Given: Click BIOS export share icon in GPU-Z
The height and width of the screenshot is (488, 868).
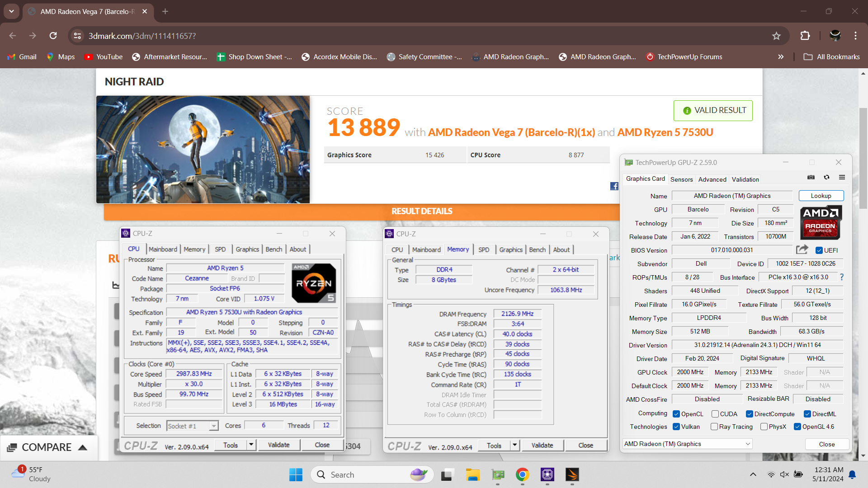Looking at the screenshot, I should click(802, 249).
